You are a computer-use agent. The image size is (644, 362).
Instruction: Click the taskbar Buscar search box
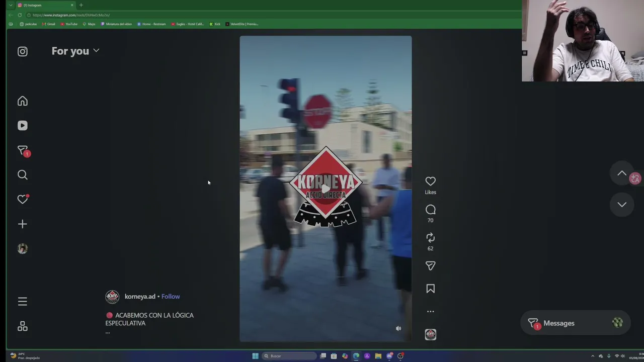(288, 356)
